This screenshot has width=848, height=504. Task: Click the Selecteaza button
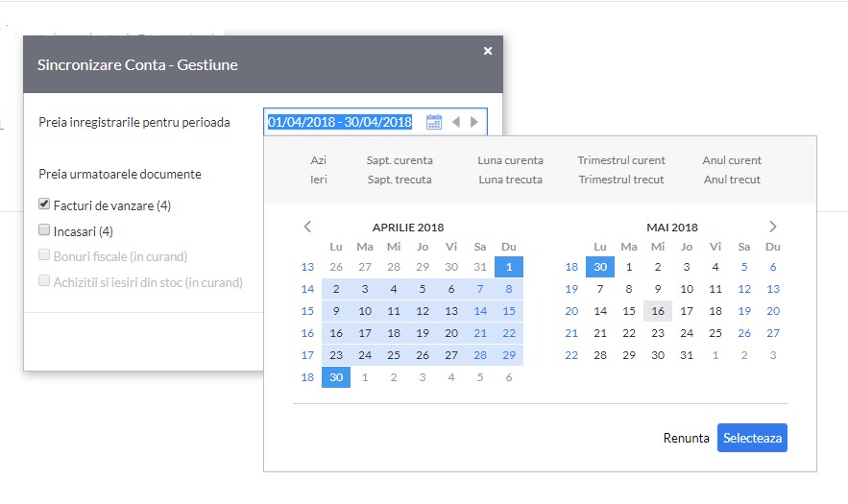752,438
